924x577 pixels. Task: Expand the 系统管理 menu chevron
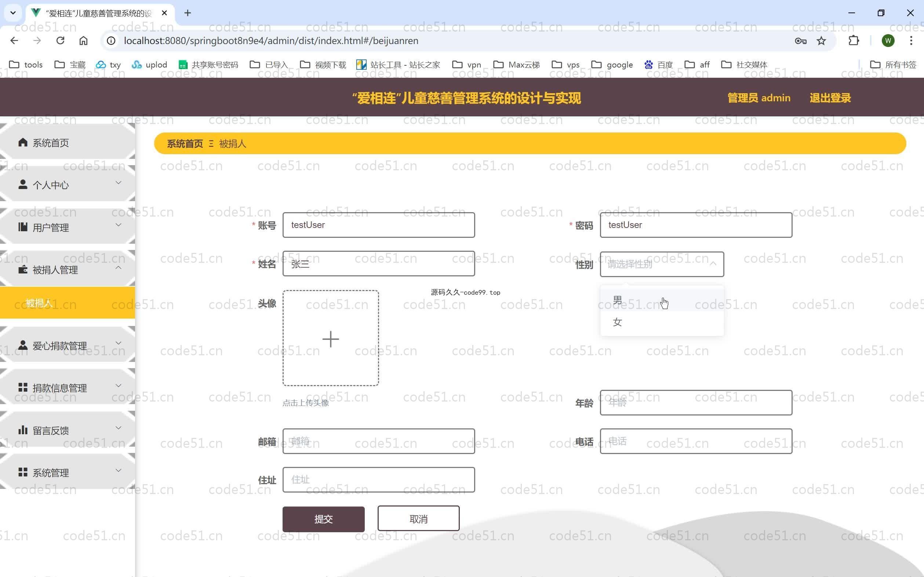(119, 470)
